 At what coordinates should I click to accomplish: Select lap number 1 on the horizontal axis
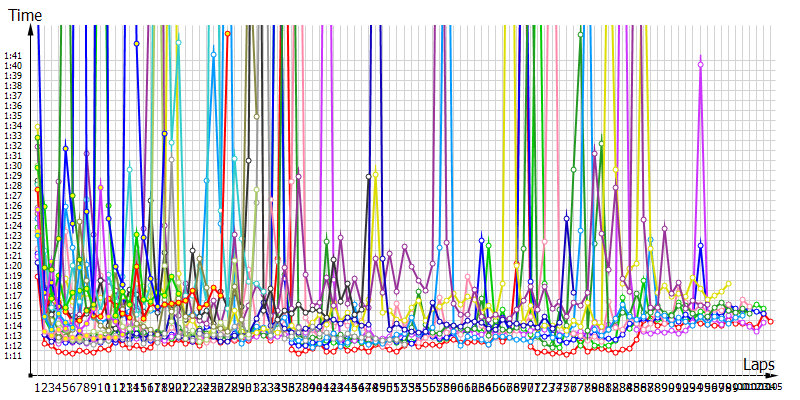point(37,387)
